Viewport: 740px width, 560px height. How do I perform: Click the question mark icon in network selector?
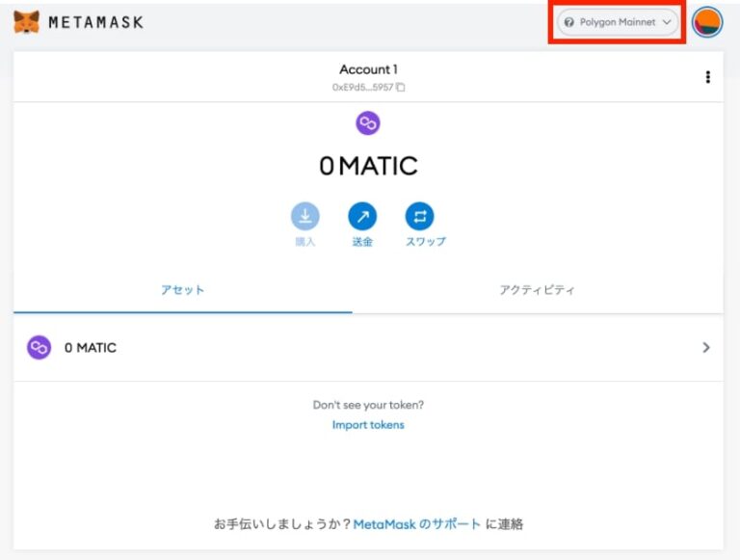point(569,22)
